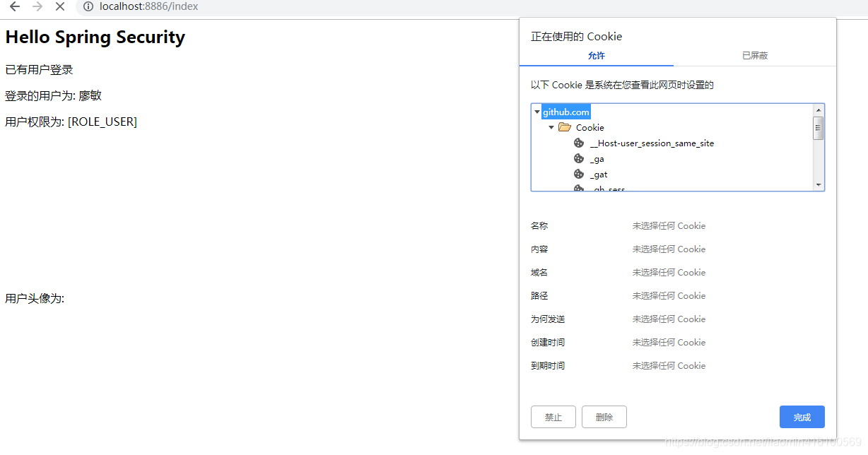Collapse the Cookie folder

click(551, 127)
